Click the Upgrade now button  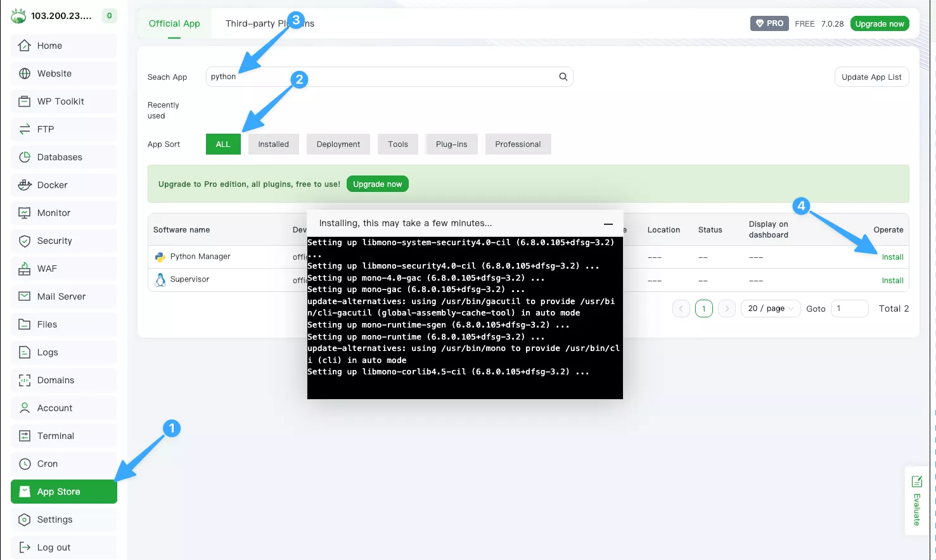880,23
